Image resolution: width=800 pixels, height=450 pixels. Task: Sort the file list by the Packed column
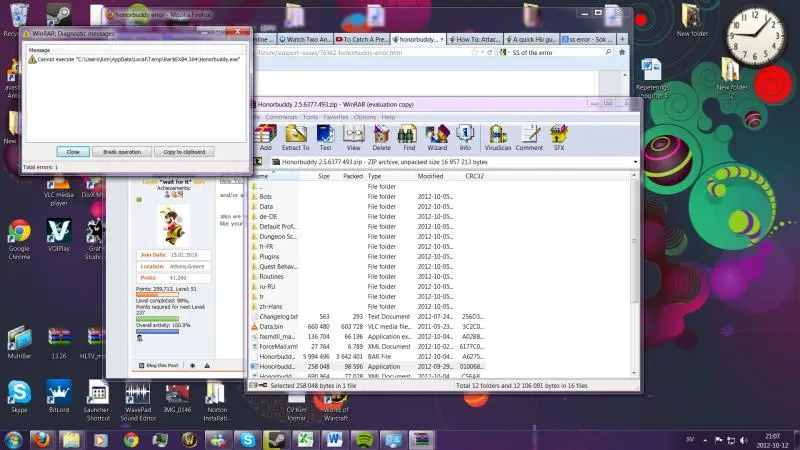pos(352,176)
